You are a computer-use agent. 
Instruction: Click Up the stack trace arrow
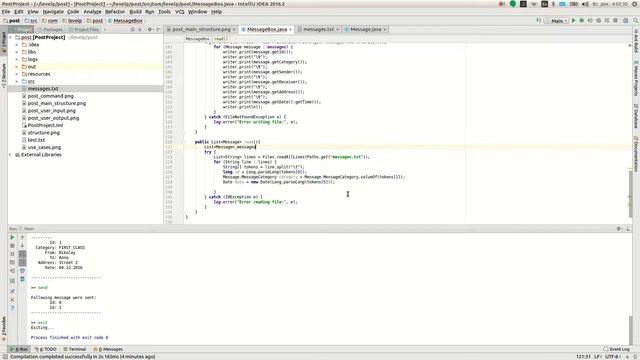click(22, 237)
